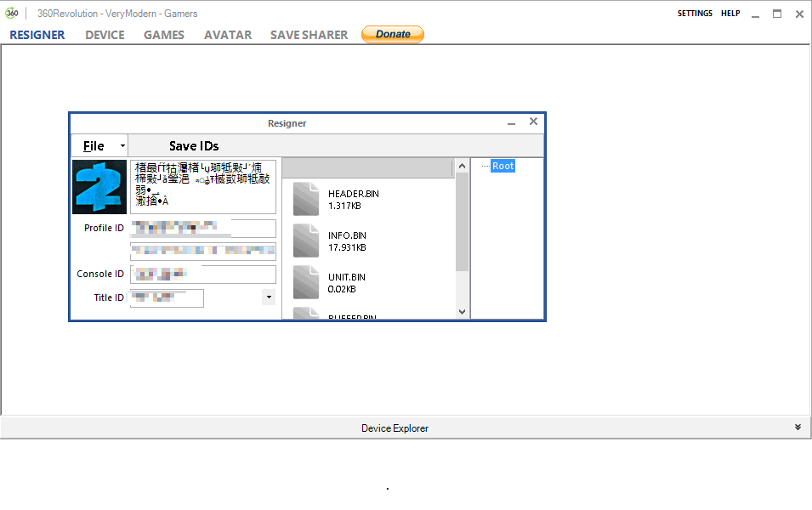
Task: Select the INFO.BIN file icon
Action: (x=306, y=241)
